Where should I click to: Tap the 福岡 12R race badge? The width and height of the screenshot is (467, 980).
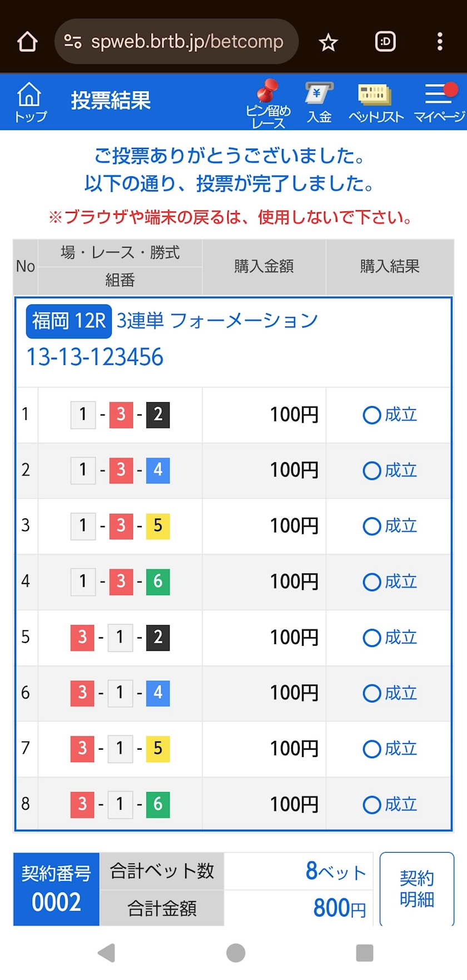(x=69, y=321)
